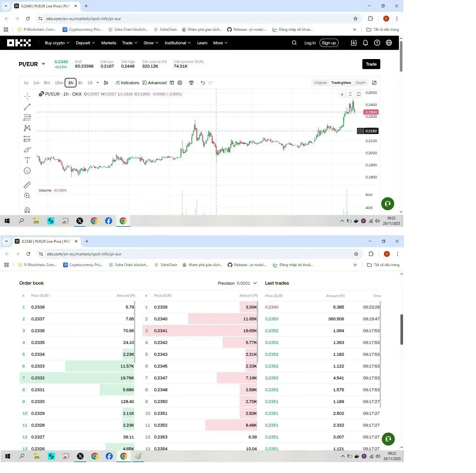Screen dimensions: 476x473
Task: Select the crosshair cursor tool in chart sidebar
Action: point(27,96)
